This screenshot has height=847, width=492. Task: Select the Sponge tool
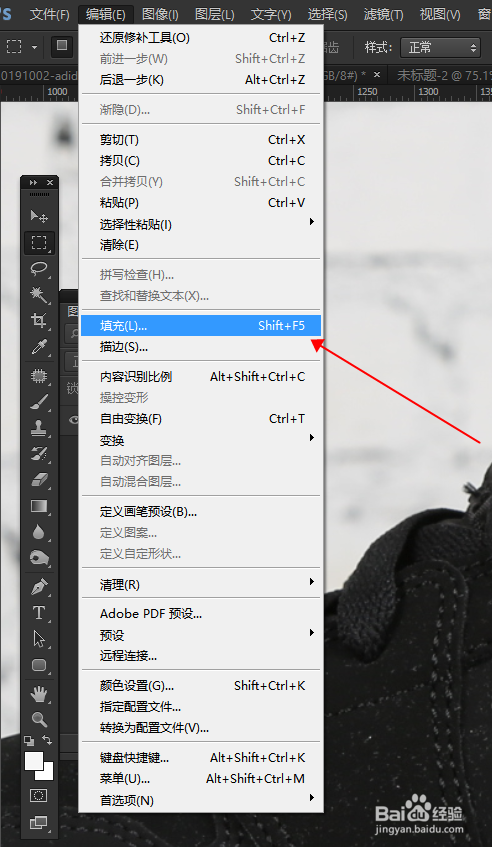click(39, 557)
